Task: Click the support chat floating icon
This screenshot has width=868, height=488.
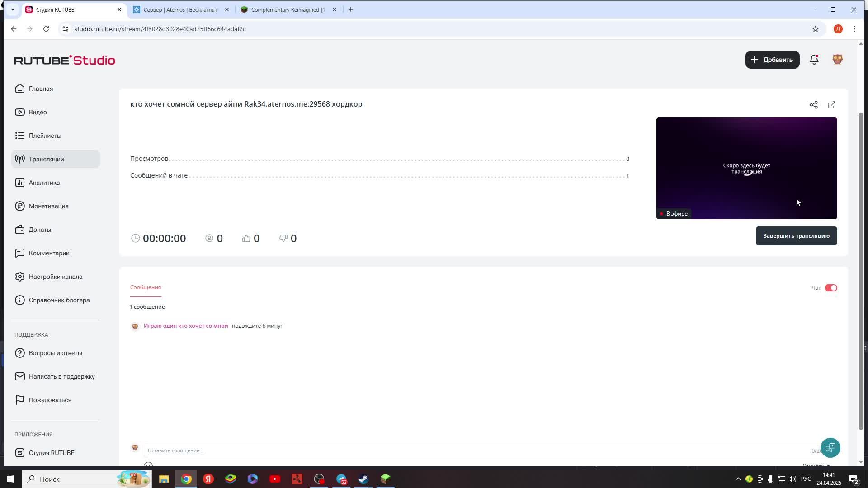Action: point(830,448)
